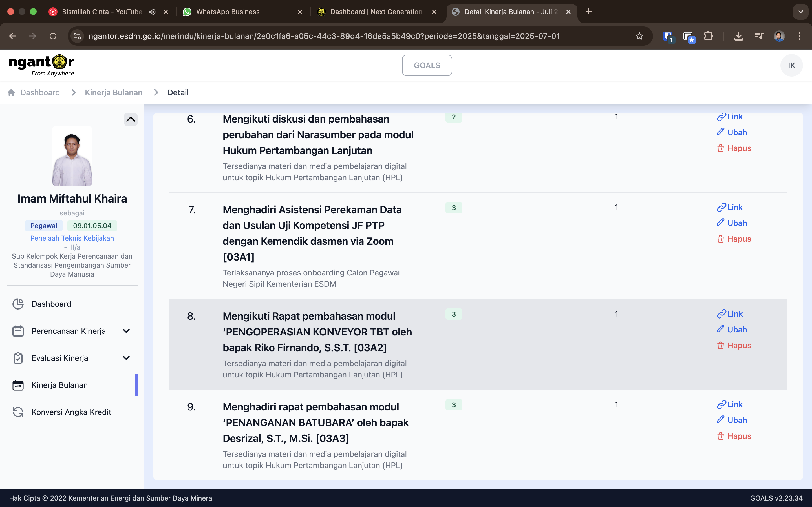Click the Konversi Angka Kredit refresh icon
Image resolution: width=812 pixels, height=507 pixels.
point(18,412)
